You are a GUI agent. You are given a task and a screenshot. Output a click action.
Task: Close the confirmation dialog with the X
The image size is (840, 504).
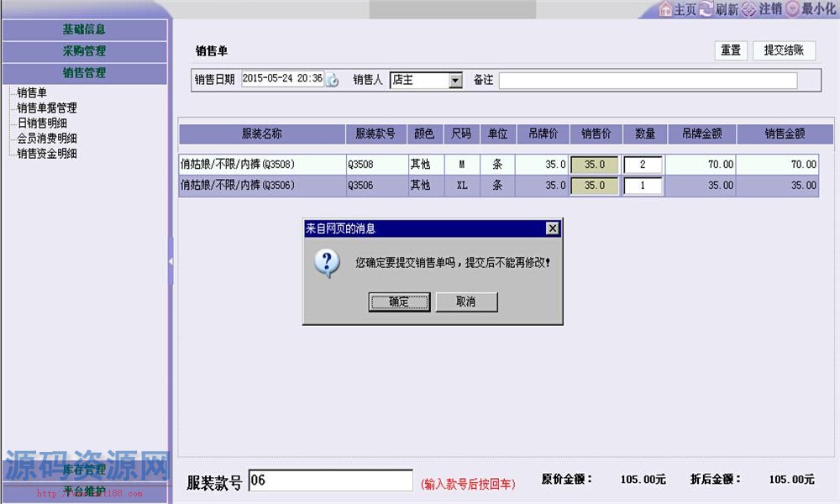(552, 228)
